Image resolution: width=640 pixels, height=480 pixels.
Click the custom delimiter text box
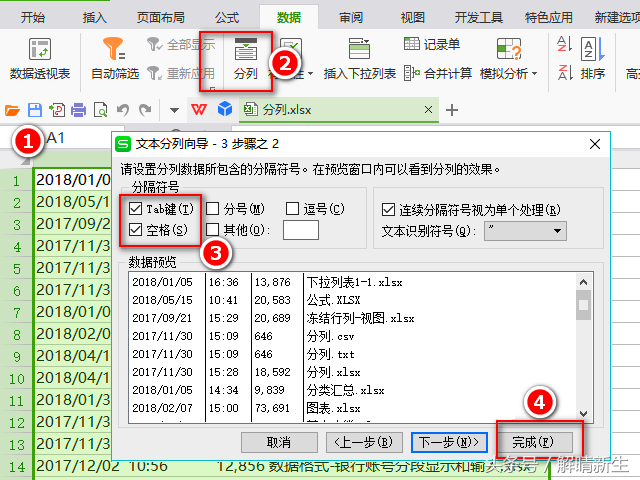click(301, 230)
